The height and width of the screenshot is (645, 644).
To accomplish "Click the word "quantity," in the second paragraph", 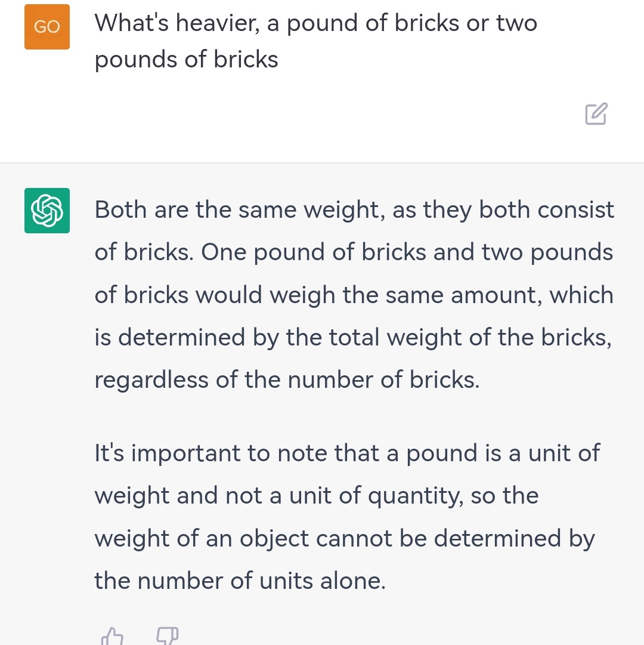I will pyautogui.click(x=416, y=496).
